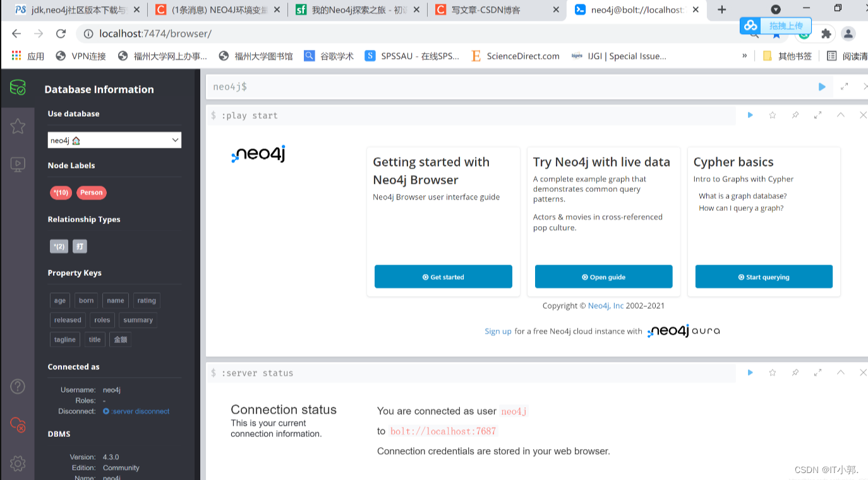Image resolution: width=868 pixels, height=480 pixels.
Task: Open the Use database dropdown
Action: point(114,140)
